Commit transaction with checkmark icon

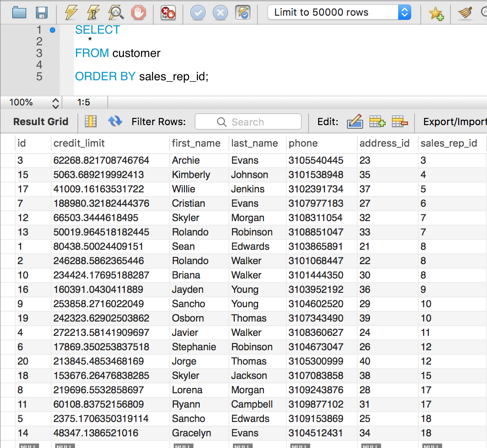click(x=198, y=13)
